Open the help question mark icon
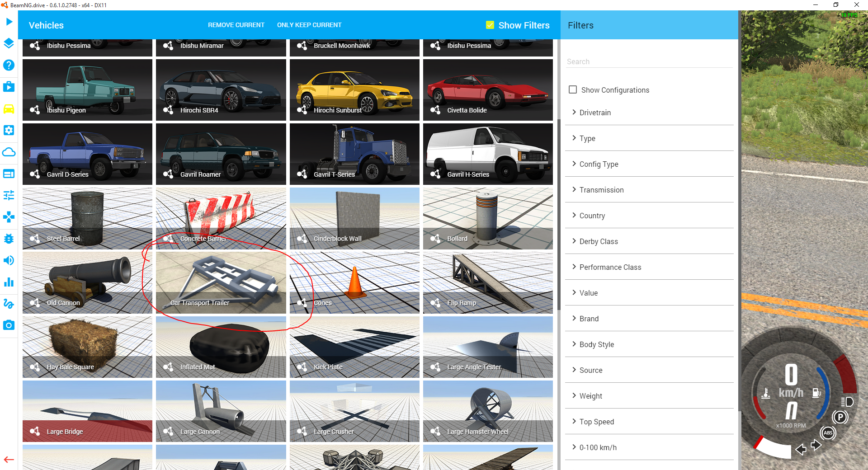This screenshot has height=470, width=868. 9,65
